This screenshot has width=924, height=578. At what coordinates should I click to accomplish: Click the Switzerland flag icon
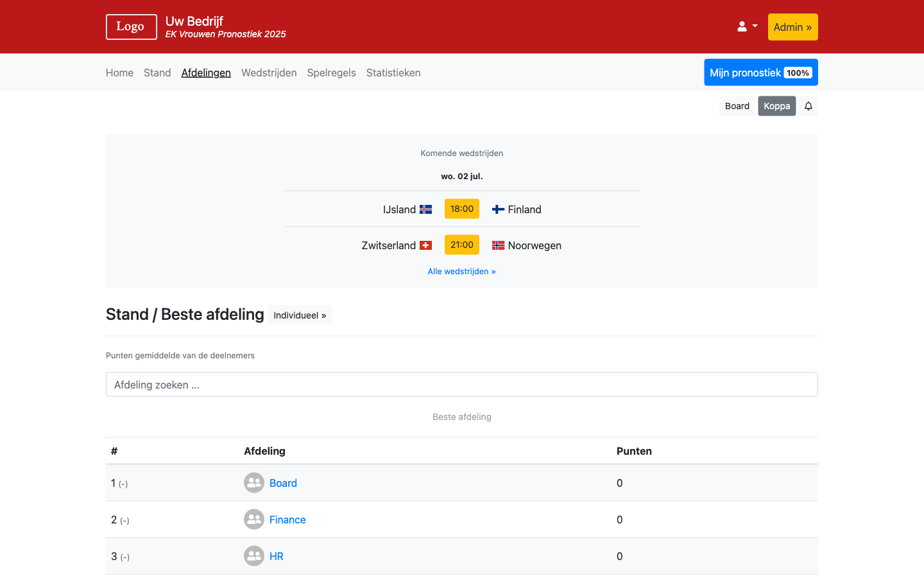pos(425,245)
